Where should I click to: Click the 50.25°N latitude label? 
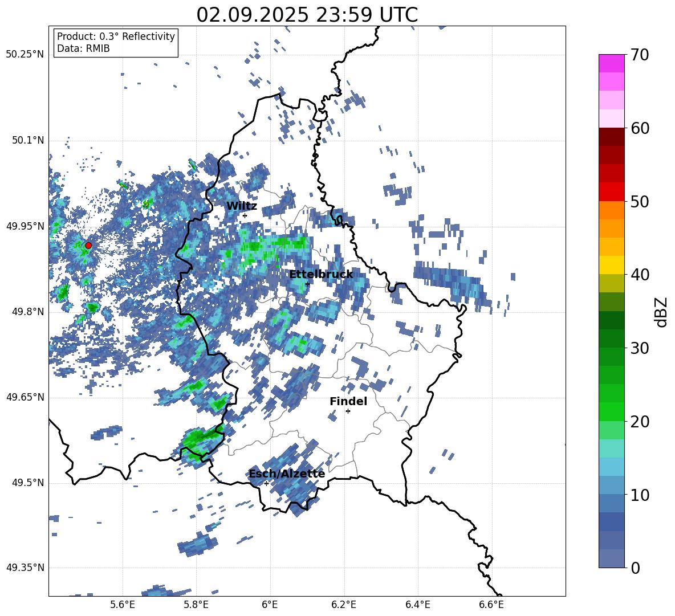(25, 55)
